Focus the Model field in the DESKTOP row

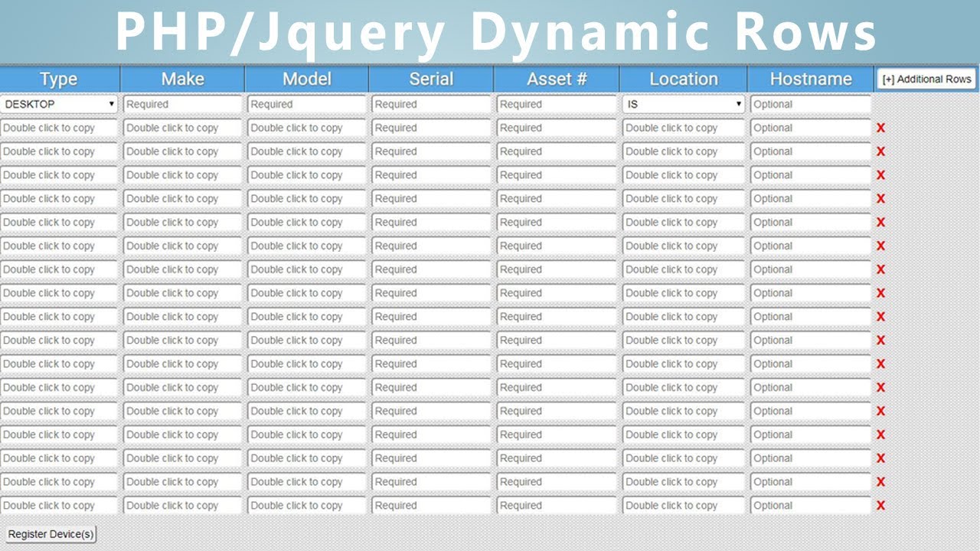306,104
